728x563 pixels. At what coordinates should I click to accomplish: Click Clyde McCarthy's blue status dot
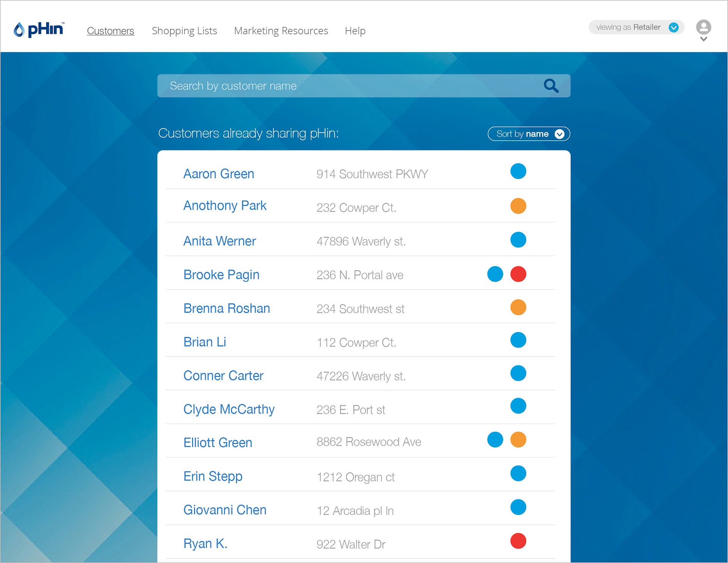(518, 406)
